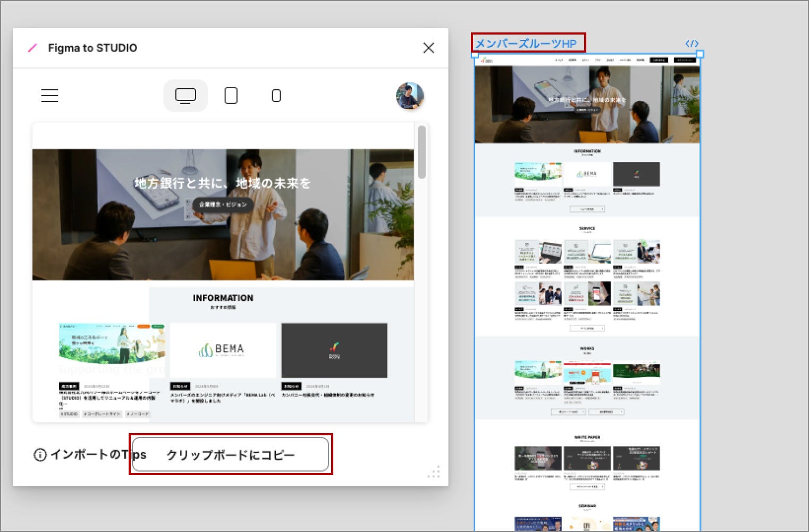809x532 pixels.
Task: Click the hero image in the canvas frame
Action: [x=587, y=105]
